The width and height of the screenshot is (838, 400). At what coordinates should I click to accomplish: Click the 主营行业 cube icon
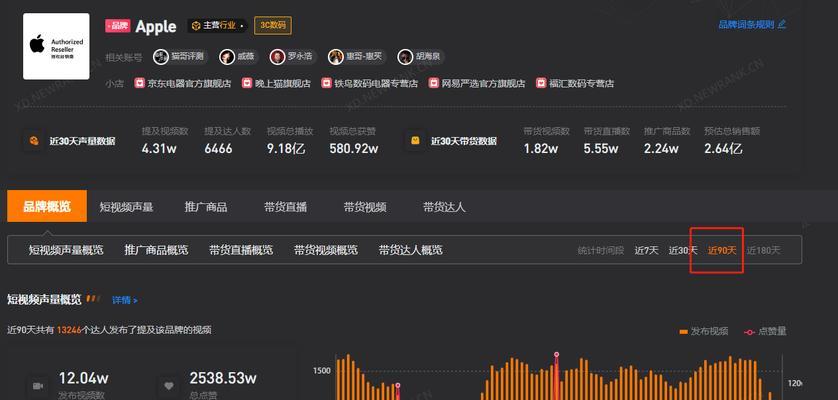click(x=196, y=26)
